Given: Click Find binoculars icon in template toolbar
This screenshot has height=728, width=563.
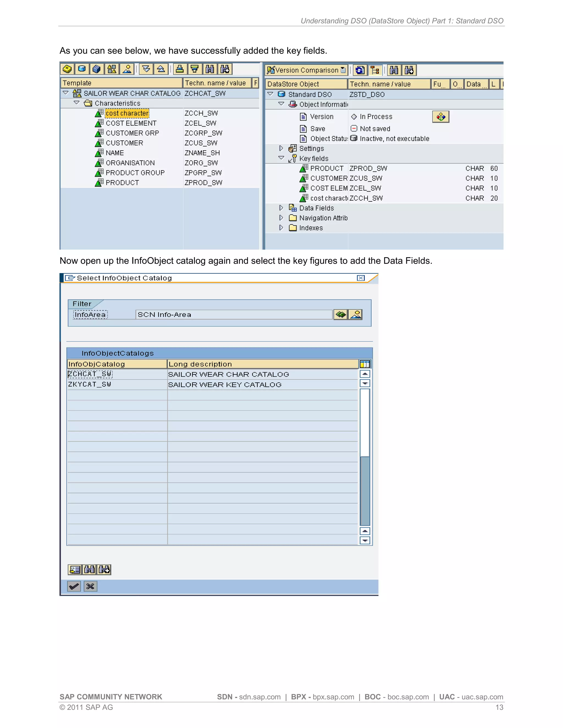Looking at the screenshot, I should [210, 69].
